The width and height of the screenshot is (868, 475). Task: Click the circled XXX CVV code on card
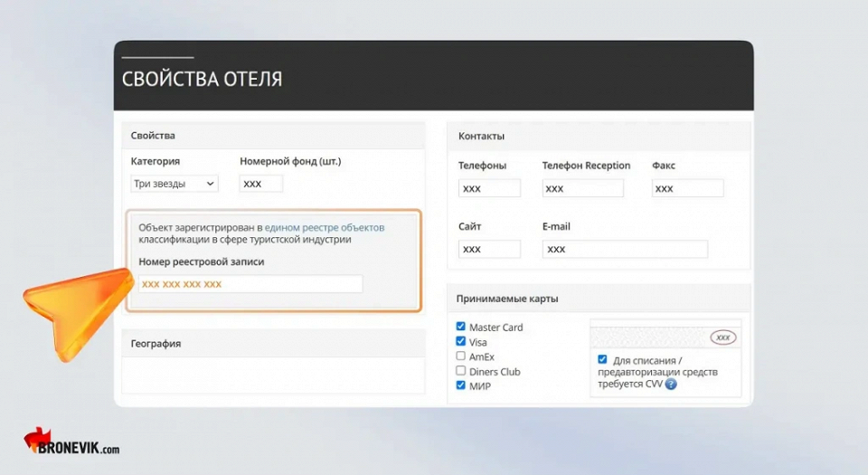[x=722, y=337]
